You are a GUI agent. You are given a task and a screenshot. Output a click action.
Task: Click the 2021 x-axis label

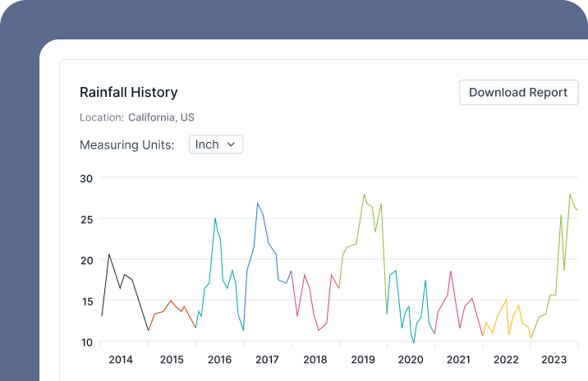[x=458, y=360]
